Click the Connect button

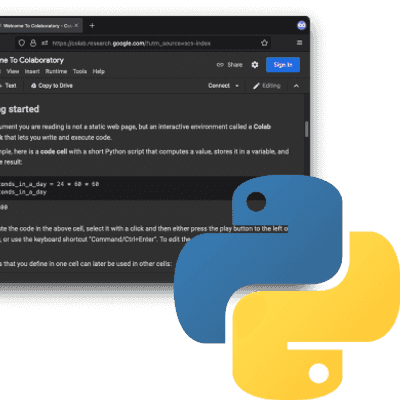pyautogui.click(x=219, y=86)
